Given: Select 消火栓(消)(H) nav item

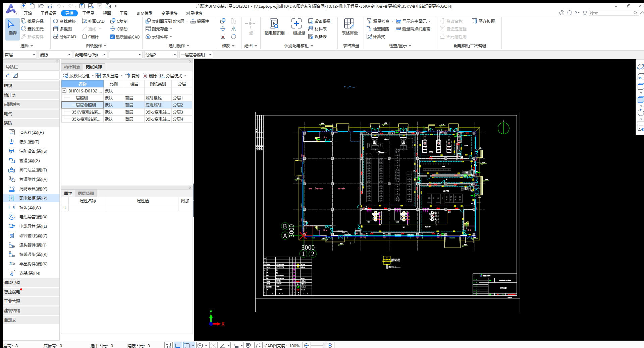Looking at the screenshot, I should pyautogui.click(x=31, y=132).
